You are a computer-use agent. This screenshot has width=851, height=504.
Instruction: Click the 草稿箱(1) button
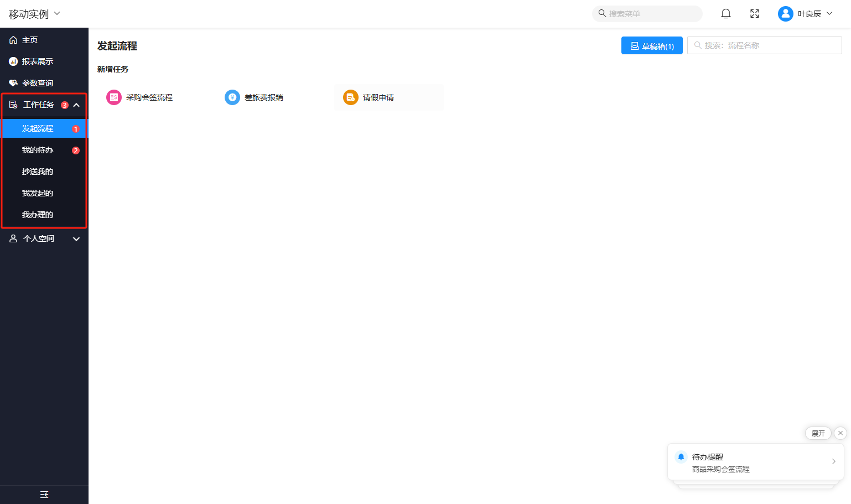point(652,46)
